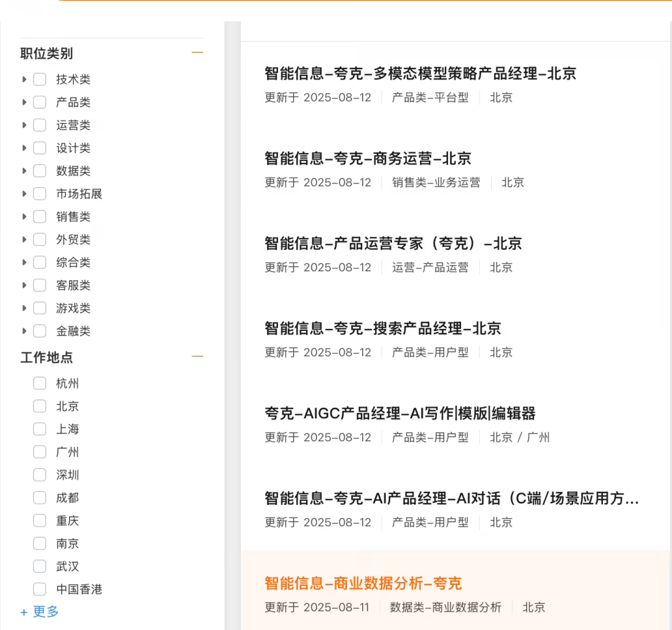672x630 pixels.
Task: Tick the 设计类 checkbox
Action: pos(40,148)
